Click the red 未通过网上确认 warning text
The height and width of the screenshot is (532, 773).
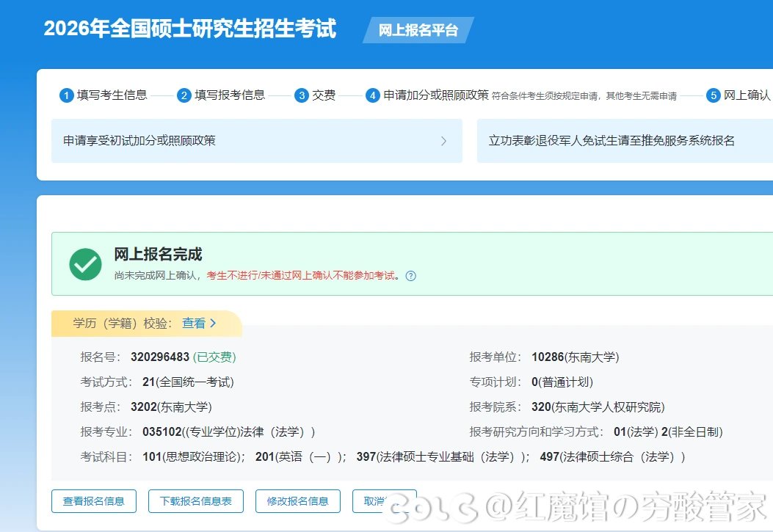301,276
